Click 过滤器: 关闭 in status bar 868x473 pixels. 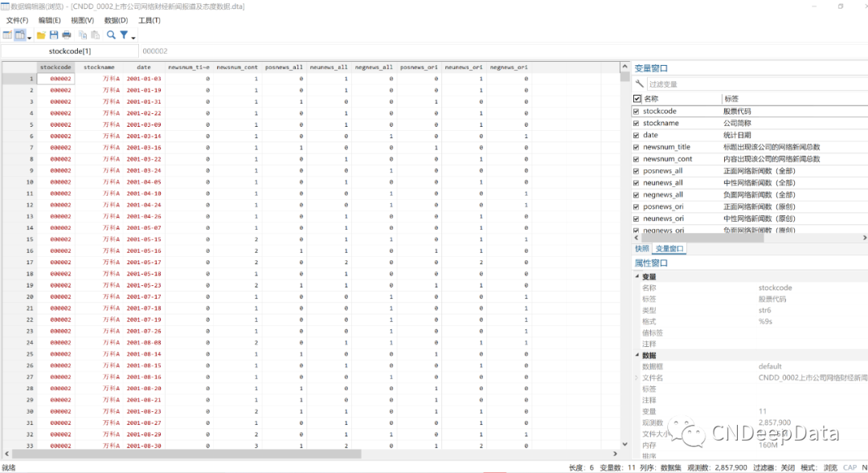point(774,467)
